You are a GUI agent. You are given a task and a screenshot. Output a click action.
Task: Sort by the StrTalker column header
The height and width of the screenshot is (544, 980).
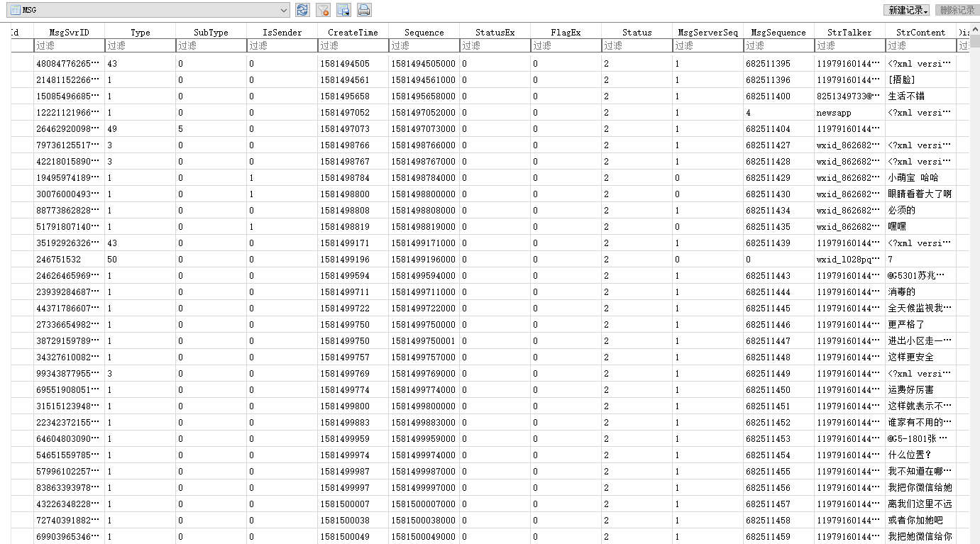850,32
